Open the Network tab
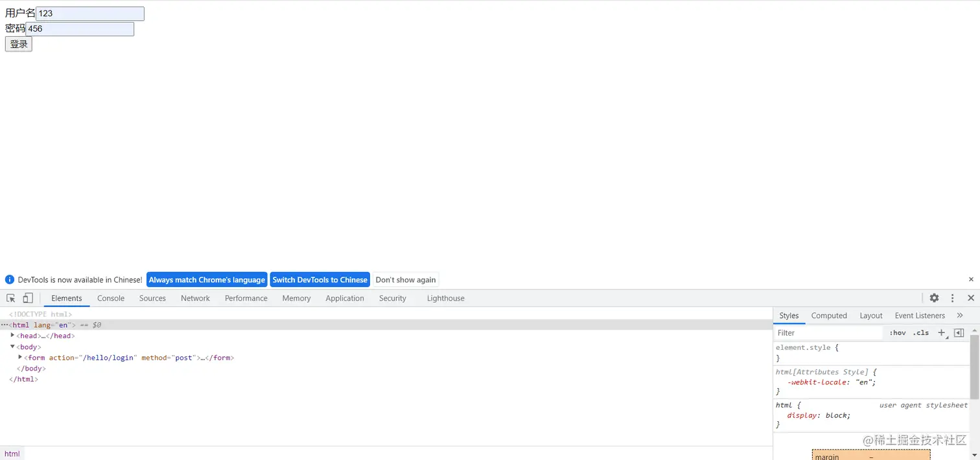 195,298
